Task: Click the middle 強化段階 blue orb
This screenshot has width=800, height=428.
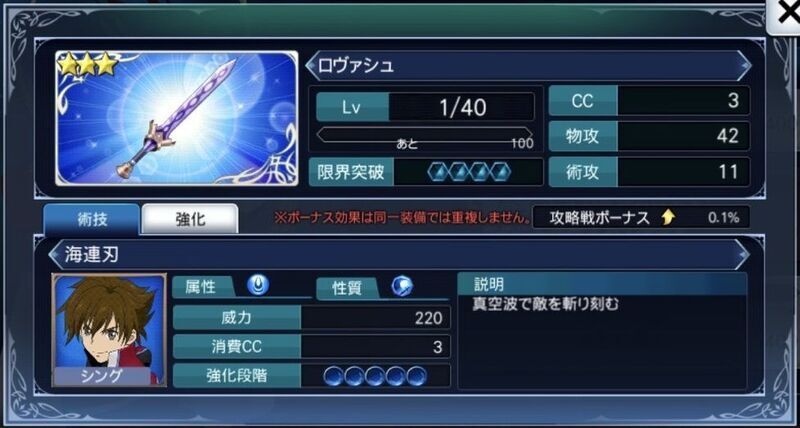Action: tap(375, 376)
